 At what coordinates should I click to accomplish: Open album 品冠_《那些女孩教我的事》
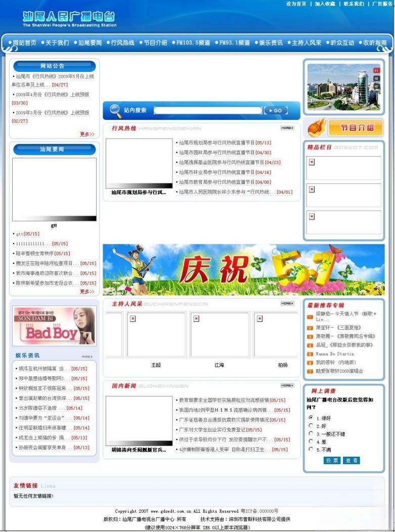coord(344,345)
